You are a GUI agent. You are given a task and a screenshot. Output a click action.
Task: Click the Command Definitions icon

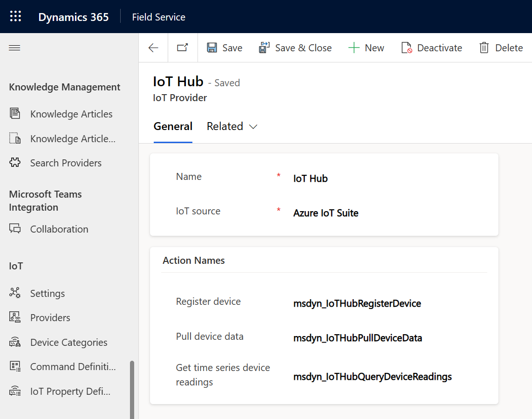click(x=15, y=366)
